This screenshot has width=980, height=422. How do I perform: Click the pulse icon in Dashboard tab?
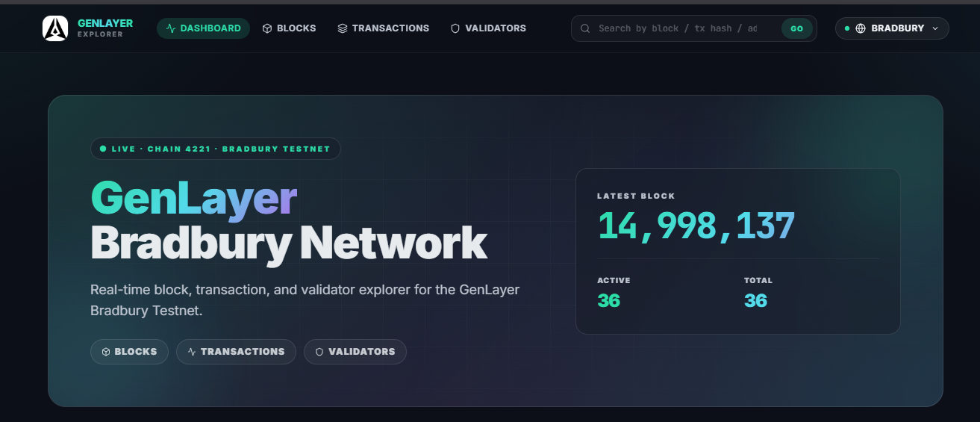tap(171, 28)
